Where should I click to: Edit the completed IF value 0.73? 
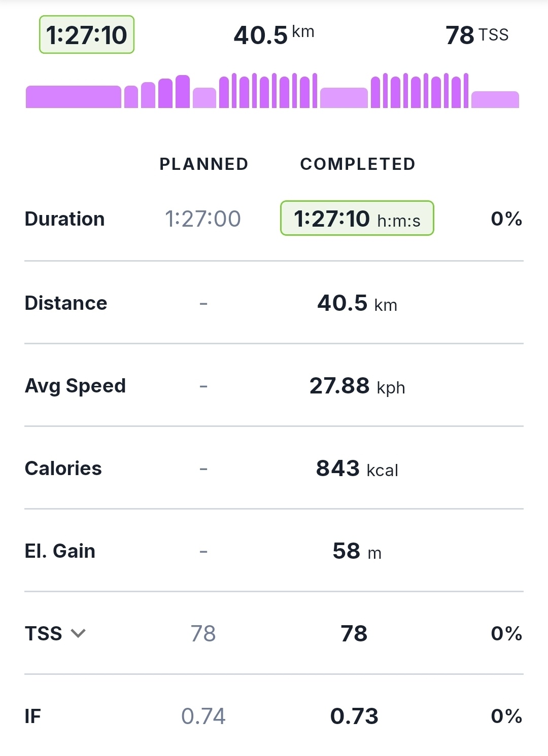click(x=354, y=716)
